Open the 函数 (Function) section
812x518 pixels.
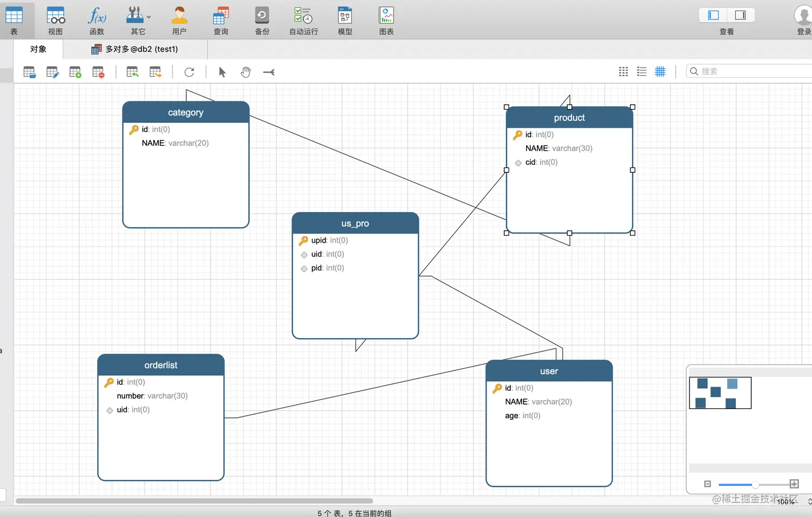[x=97, y=20]
